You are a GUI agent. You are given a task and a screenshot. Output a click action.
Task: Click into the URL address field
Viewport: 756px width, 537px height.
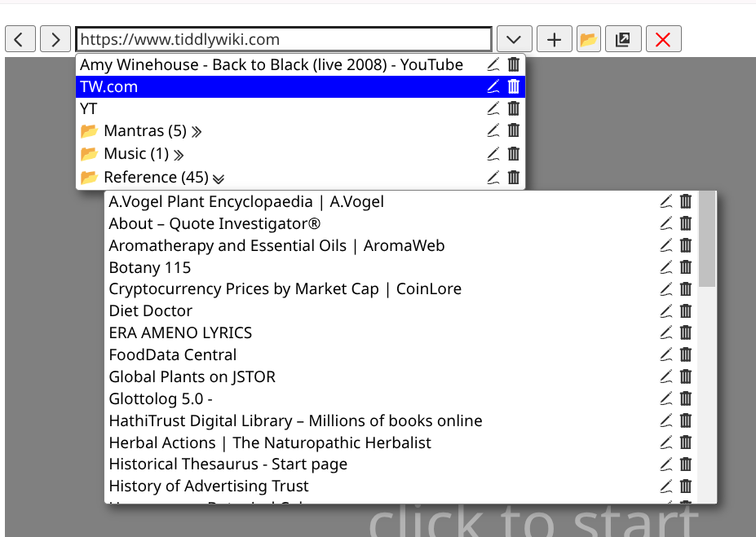click(x=283, y=39)
